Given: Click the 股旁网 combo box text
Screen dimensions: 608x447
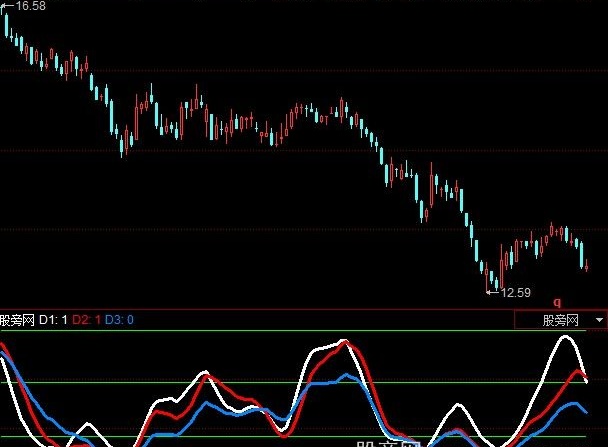Looking at the screenshot, I should 561,320.
